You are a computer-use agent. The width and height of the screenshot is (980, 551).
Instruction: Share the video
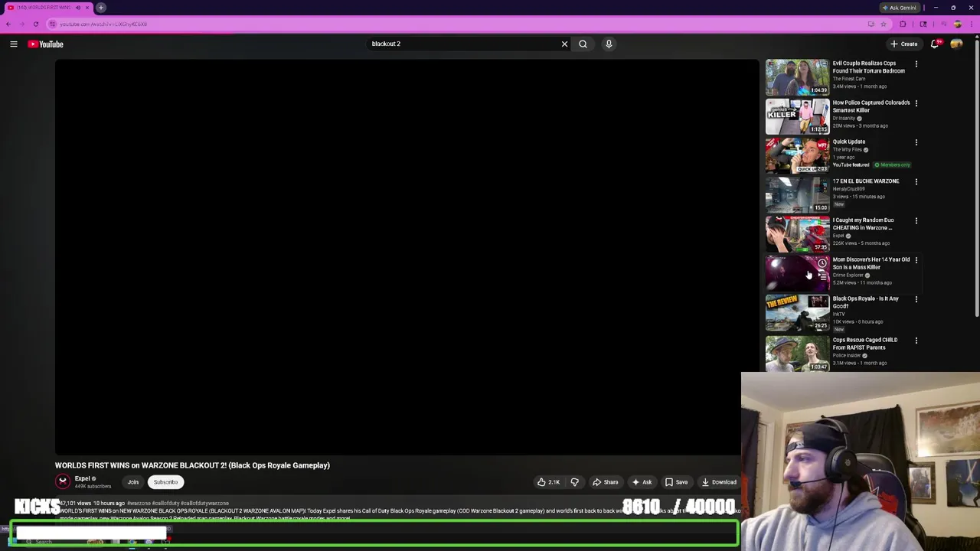pyautogui.click(x=605, y=482)
